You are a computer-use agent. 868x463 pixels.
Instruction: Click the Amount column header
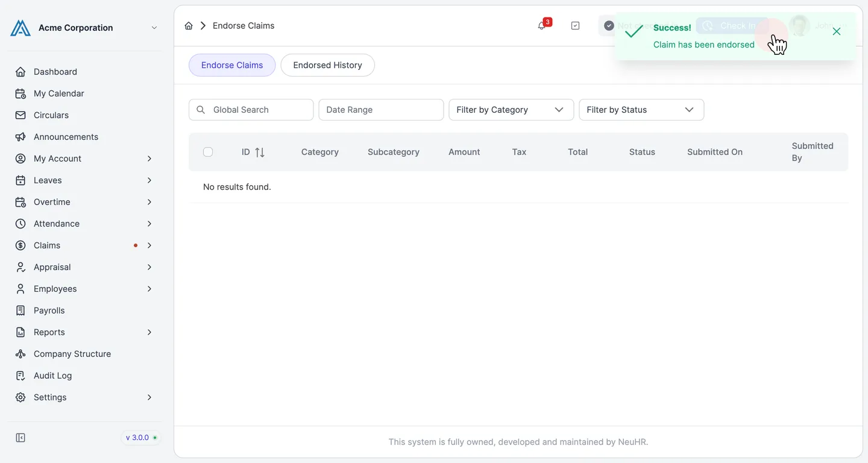click(x=464, y=152)
